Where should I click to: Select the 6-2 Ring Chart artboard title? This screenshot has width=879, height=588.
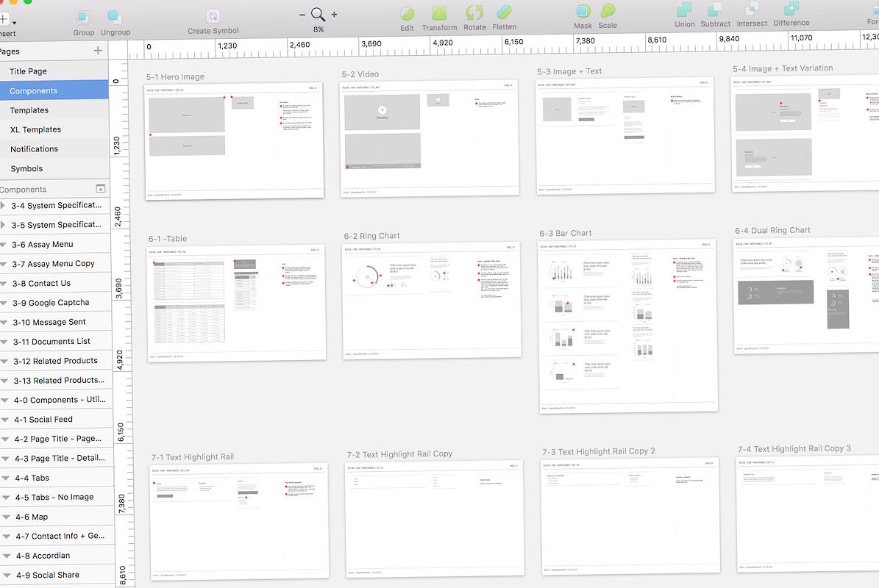point(372,236)
